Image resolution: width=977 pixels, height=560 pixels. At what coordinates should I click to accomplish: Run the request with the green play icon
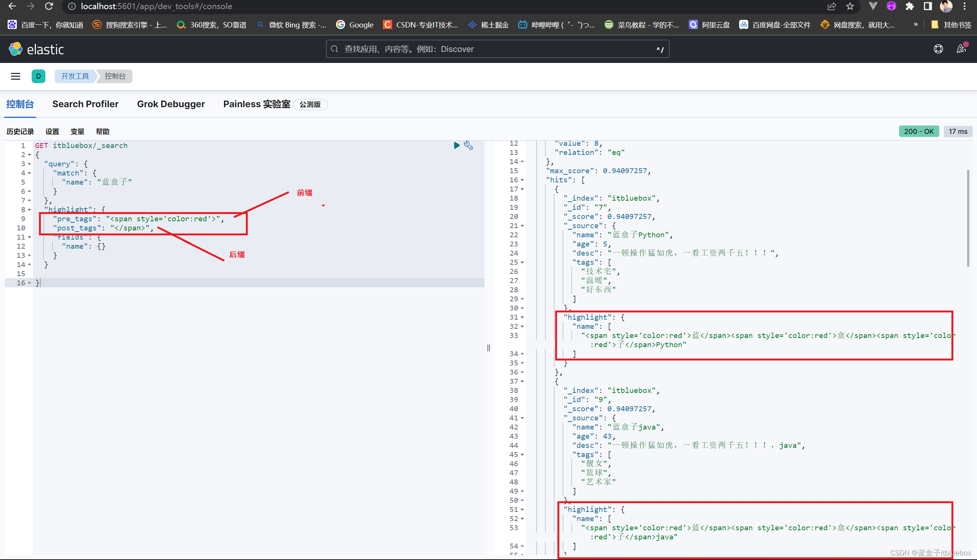tap(457, 145)
